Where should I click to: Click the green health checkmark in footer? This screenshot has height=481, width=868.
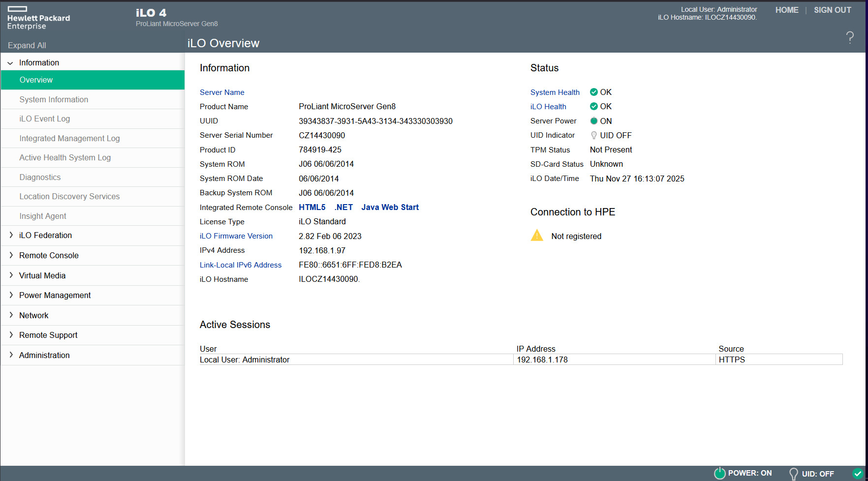[858, 473]
